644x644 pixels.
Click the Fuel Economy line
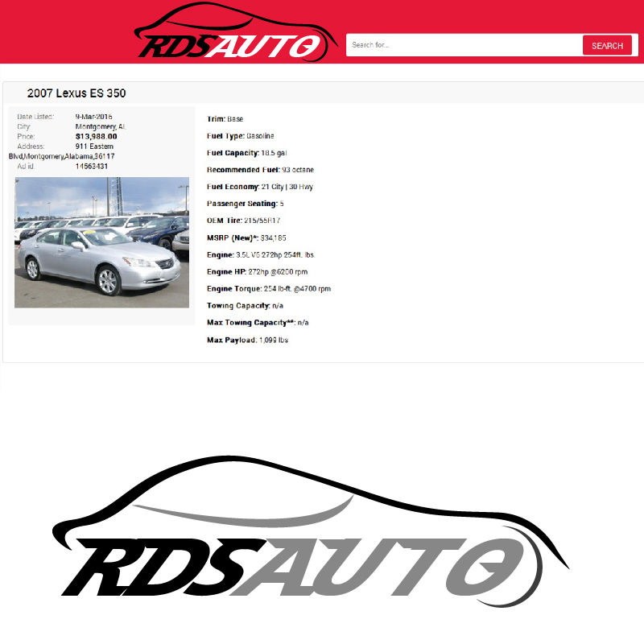pos(260,187)
